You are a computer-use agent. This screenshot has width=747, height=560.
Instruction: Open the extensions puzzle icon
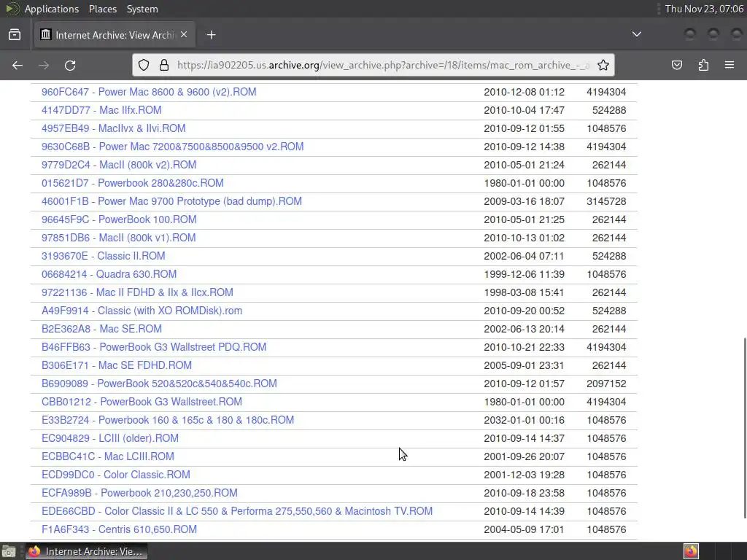(703, 65)
